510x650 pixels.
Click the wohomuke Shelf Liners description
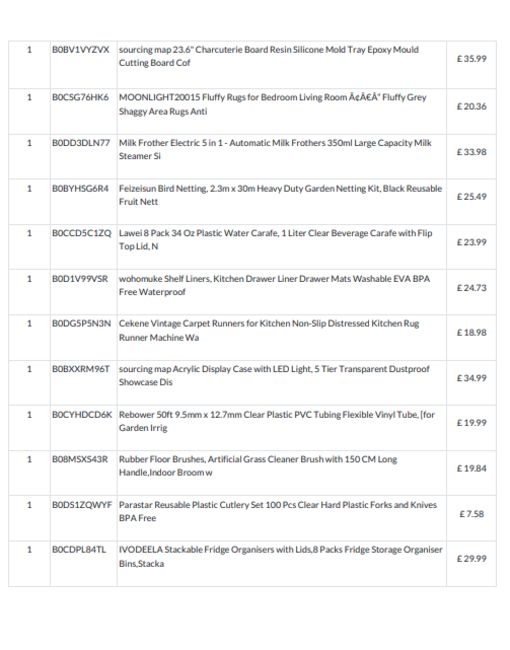point(274,285)
